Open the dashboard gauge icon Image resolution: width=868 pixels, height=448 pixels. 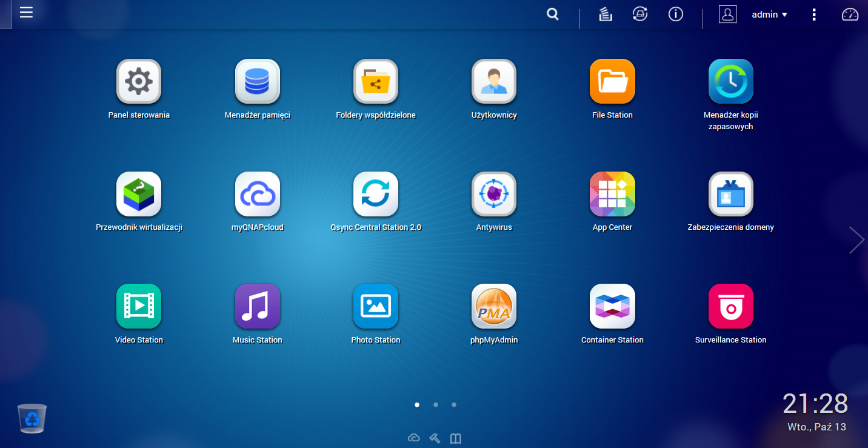tap(850, 15)
